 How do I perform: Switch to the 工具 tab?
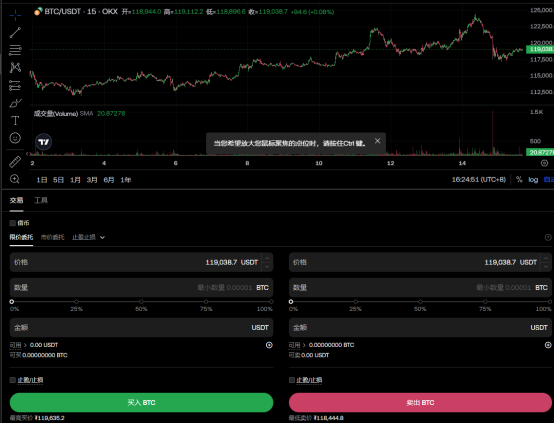41,200
